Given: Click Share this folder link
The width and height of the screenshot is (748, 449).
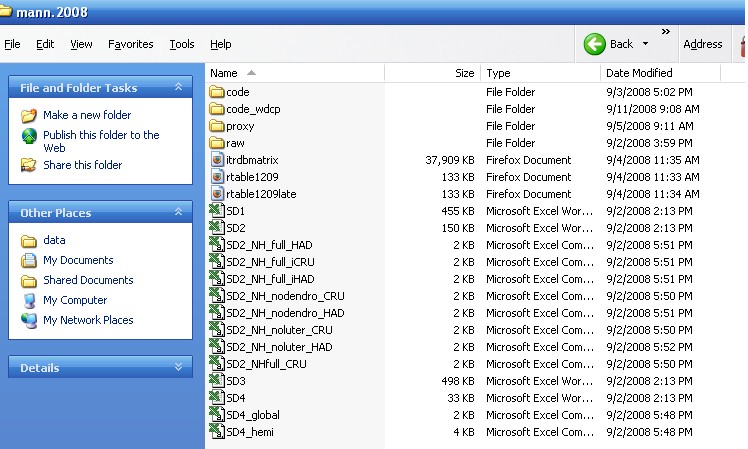Looking at the screenshot, I should click(x=83, y=165).
